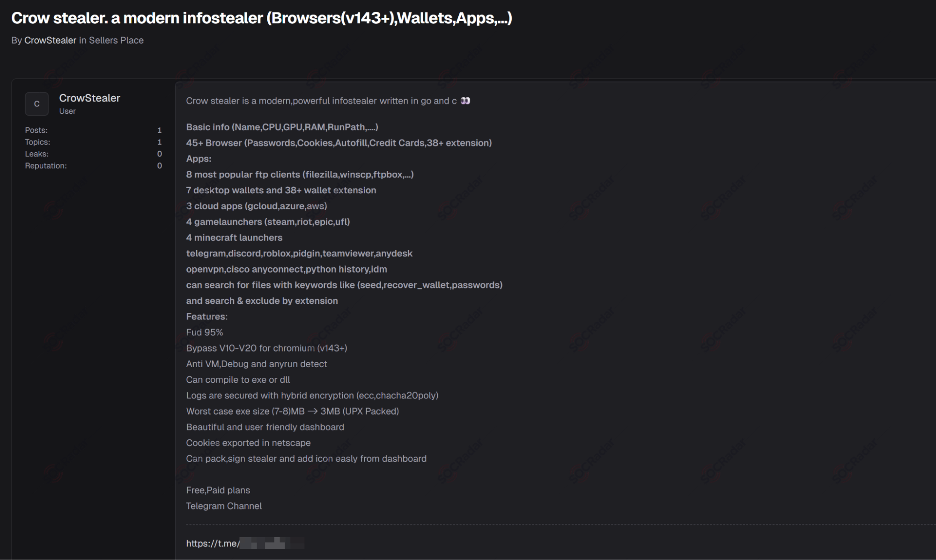Click the Posts count value of 1
936x560 pixels.
[160, 130]
